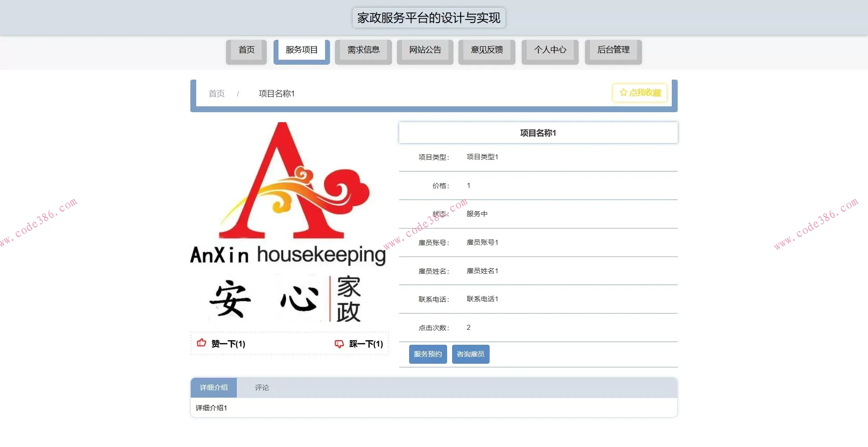
Task: Click the 服务预约 button
Action: [427, 354]
